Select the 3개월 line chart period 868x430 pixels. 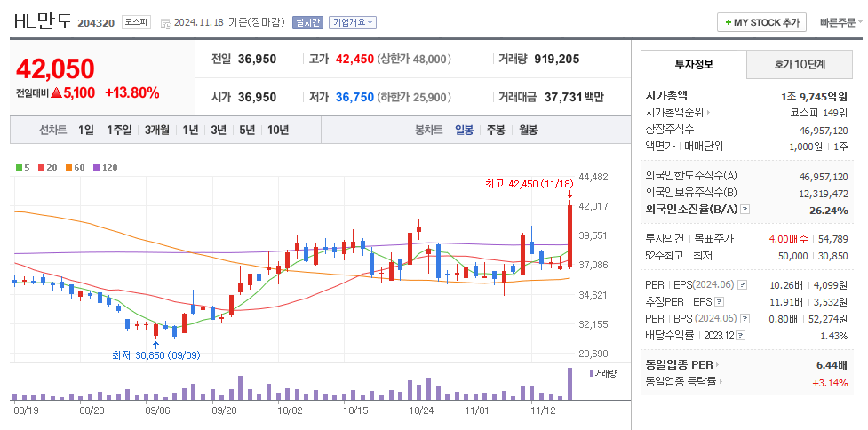pos(156,130)
